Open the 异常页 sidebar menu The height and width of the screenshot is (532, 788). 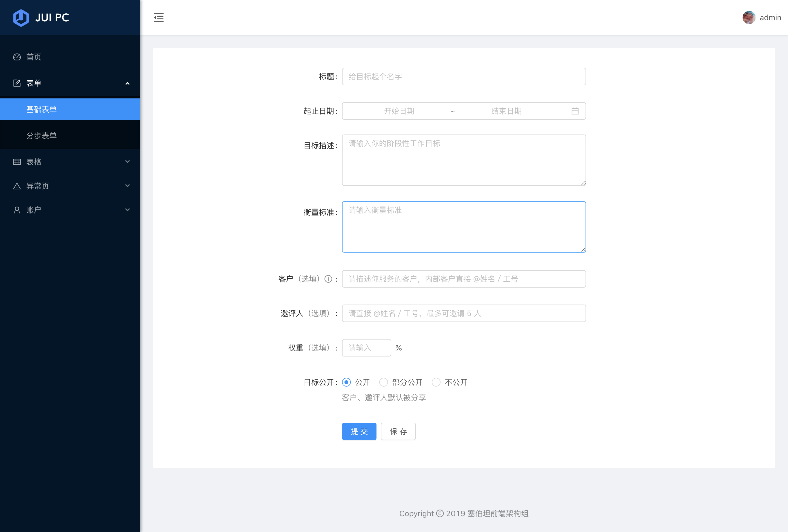(x=70, y=186)
